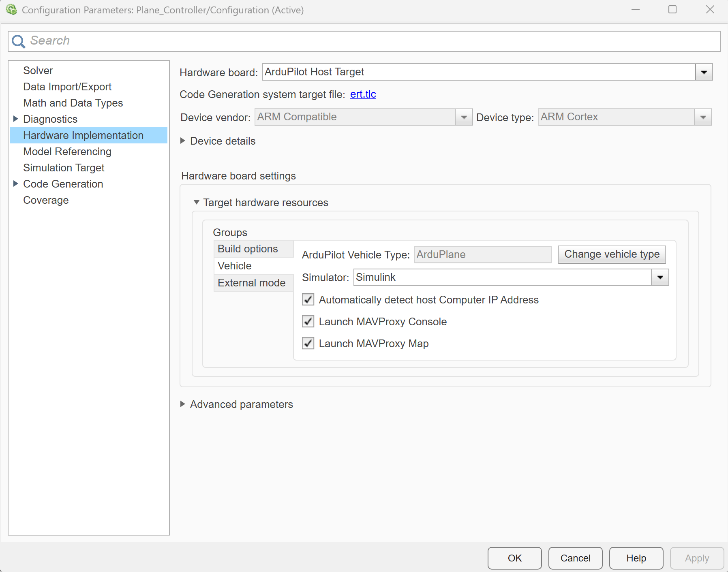The height and width of the screenshot is (572, 728).
Task: Click the Apply button
Action: coord(697,558)
